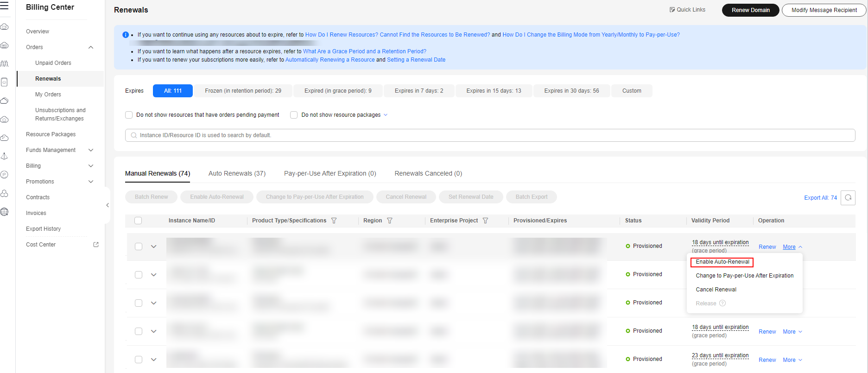
Task: Expand Promotions submenu
Action: coord(91,182)
